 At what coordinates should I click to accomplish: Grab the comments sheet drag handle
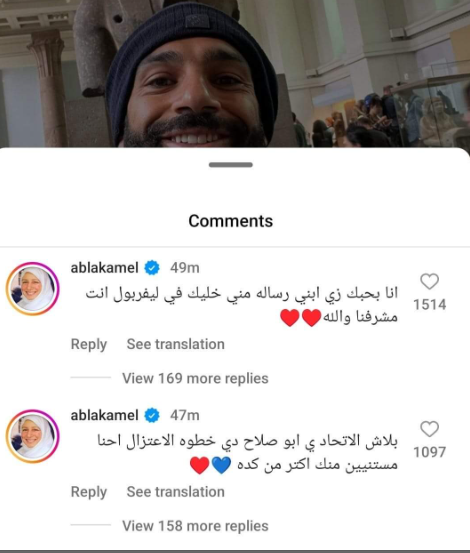231,165
